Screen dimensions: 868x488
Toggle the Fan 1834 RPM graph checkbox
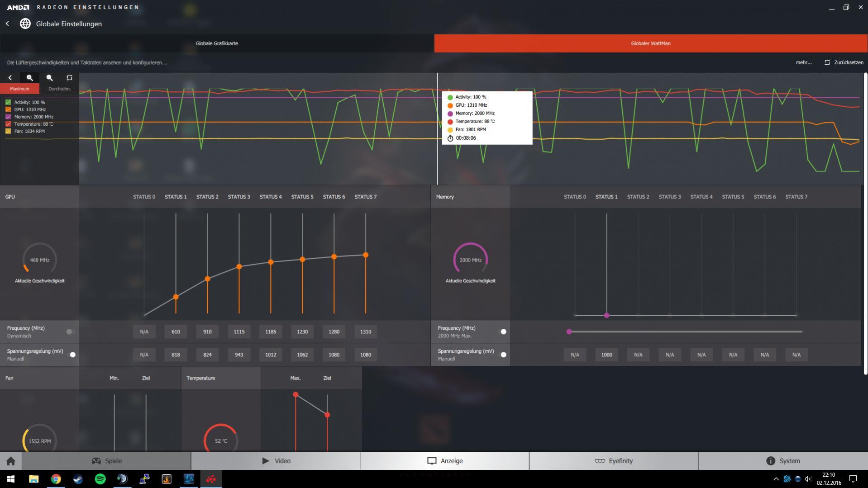pyautogui.click(x=8, y=131)
